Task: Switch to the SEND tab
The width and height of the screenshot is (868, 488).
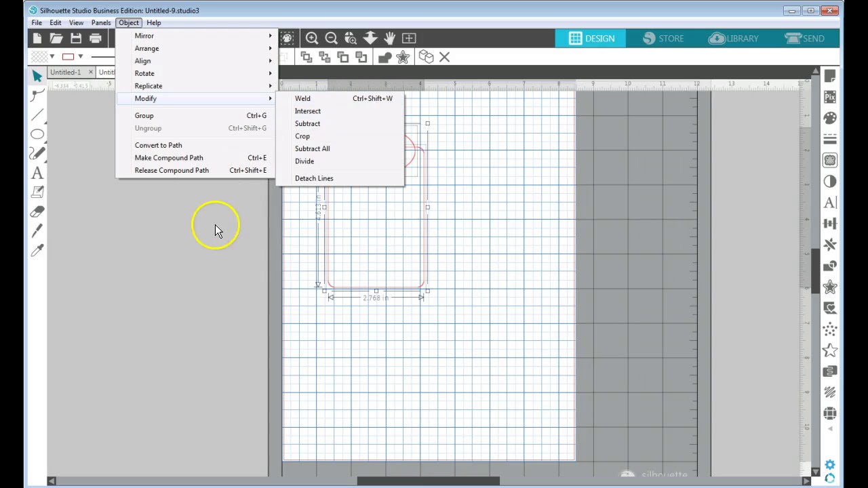Action: pyautogui.click(x=805, y=39)
